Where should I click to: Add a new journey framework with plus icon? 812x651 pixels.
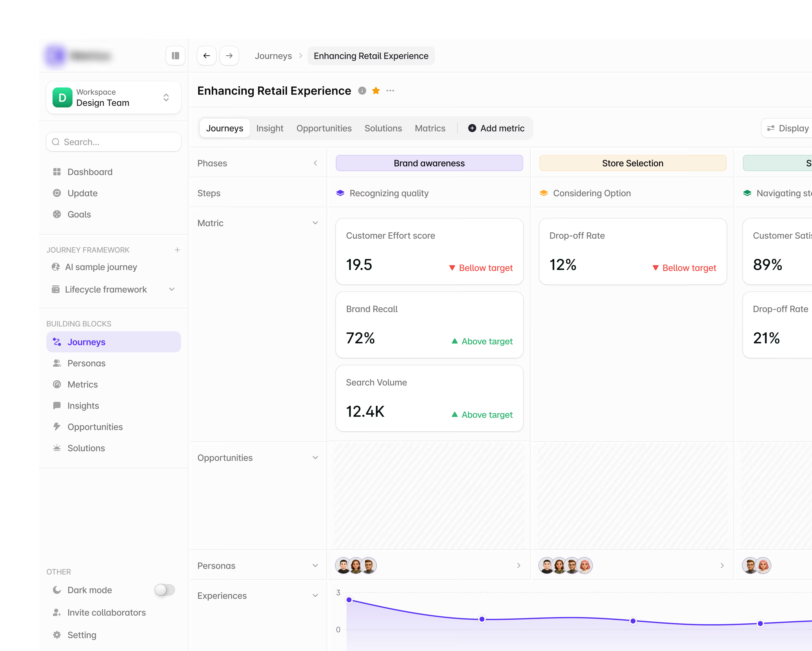tap(177, 250)
